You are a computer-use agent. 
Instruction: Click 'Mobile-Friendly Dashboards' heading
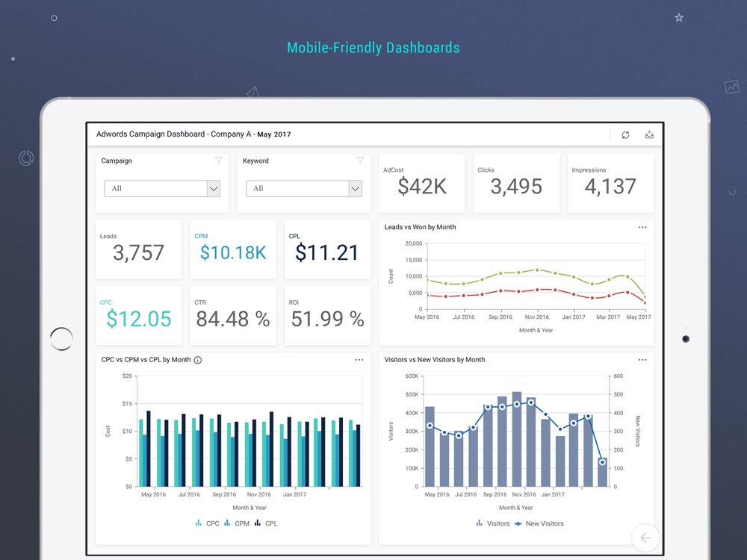tap(373, 48)
